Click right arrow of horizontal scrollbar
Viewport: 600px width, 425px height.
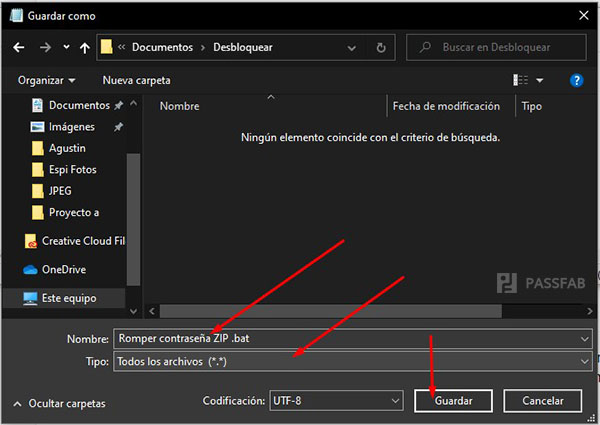click(x=590, y=311)
